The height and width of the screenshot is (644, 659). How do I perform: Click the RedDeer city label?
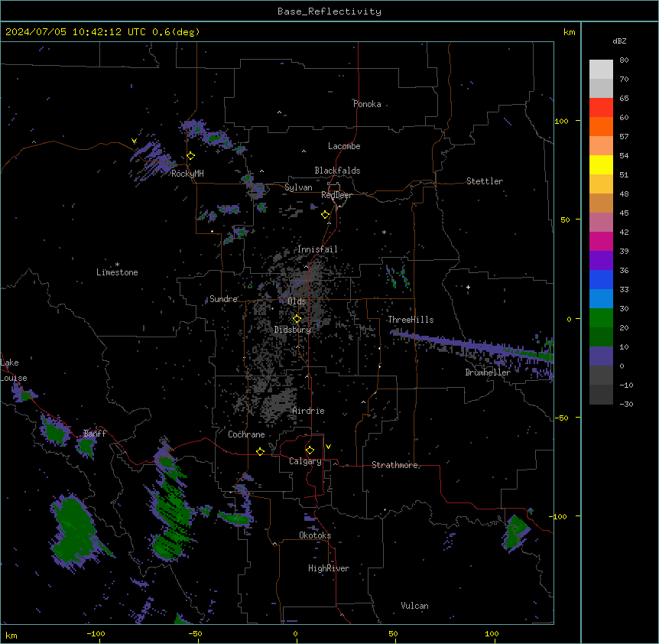coord(336,195)
